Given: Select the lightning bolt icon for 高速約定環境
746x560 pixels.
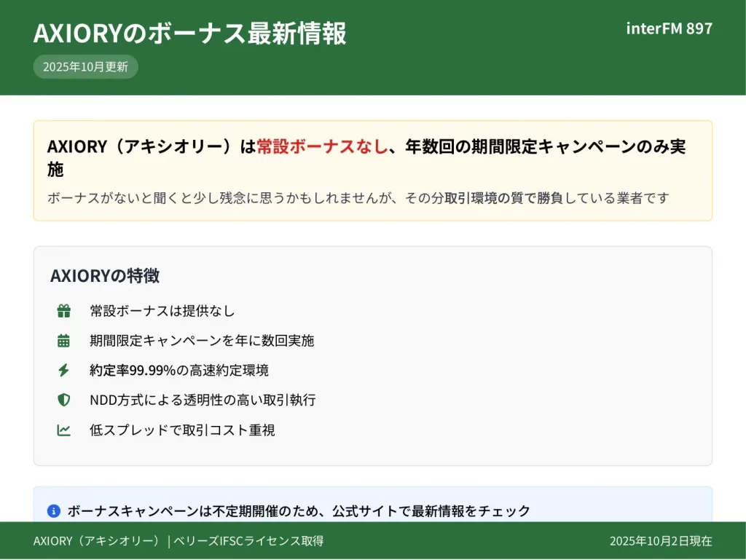Looking at the screenshot, I should coord(64,371).
